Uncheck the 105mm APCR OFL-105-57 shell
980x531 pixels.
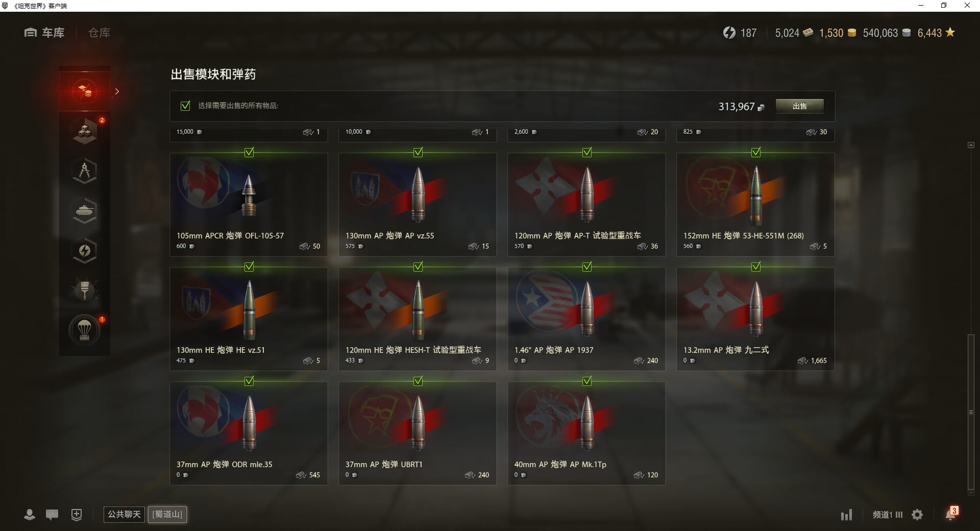249,152
